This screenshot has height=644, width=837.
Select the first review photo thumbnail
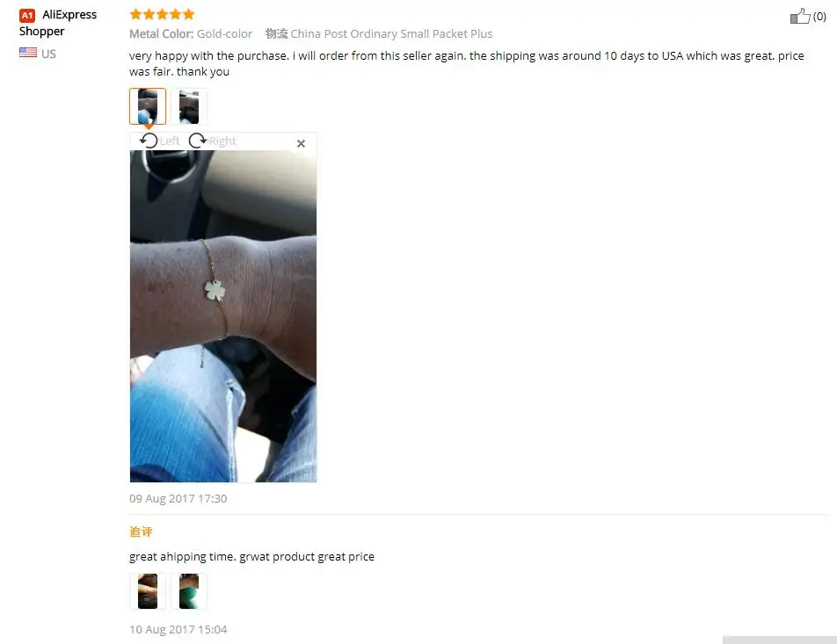(x=148, y=106)
